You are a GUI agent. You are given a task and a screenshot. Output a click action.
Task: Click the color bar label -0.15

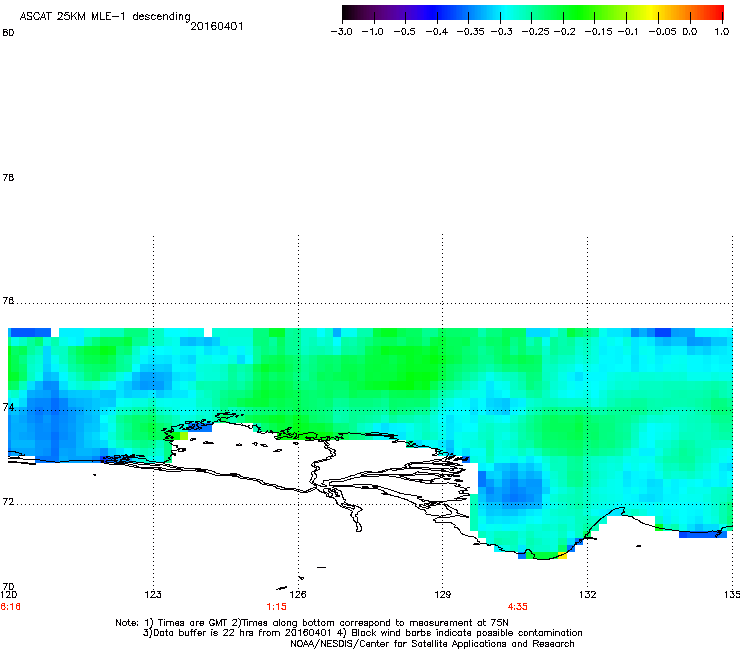click(598, 32)
